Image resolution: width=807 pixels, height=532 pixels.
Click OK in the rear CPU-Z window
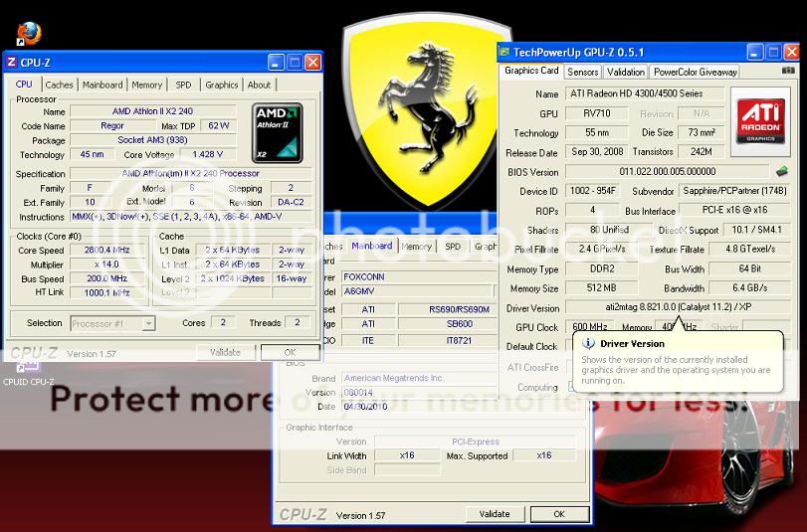pyautogui.click(x=559, y=514)
